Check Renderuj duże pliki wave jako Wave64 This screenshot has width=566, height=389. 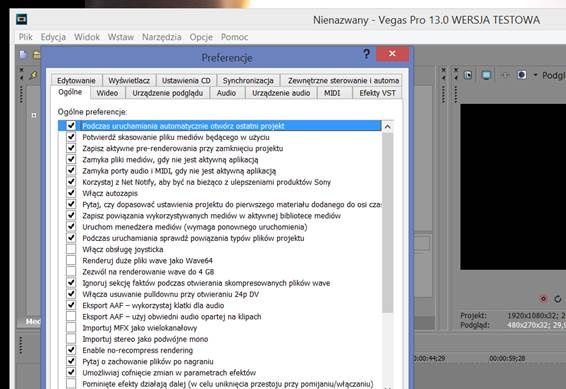(71, 261)
